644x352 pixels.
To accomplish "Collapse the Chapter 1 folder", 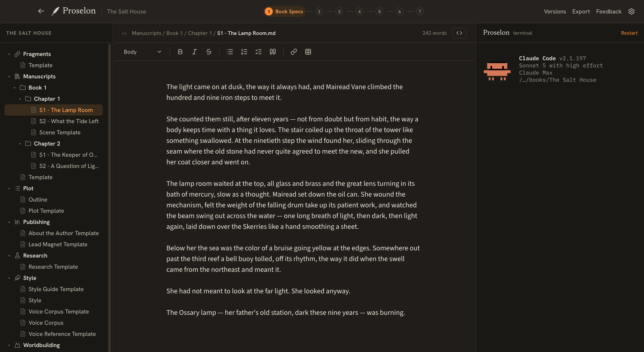I will [20, 99].
